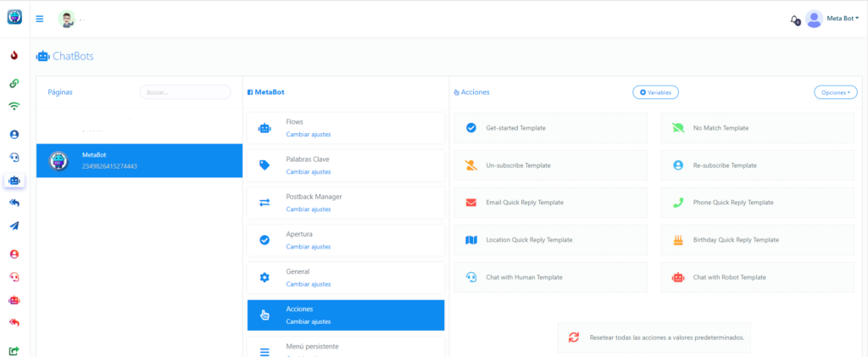The width and height of the screenshot is (868, 357).
Task: Click the user avatar next to the hamburger menu
Action: [66, 19]
